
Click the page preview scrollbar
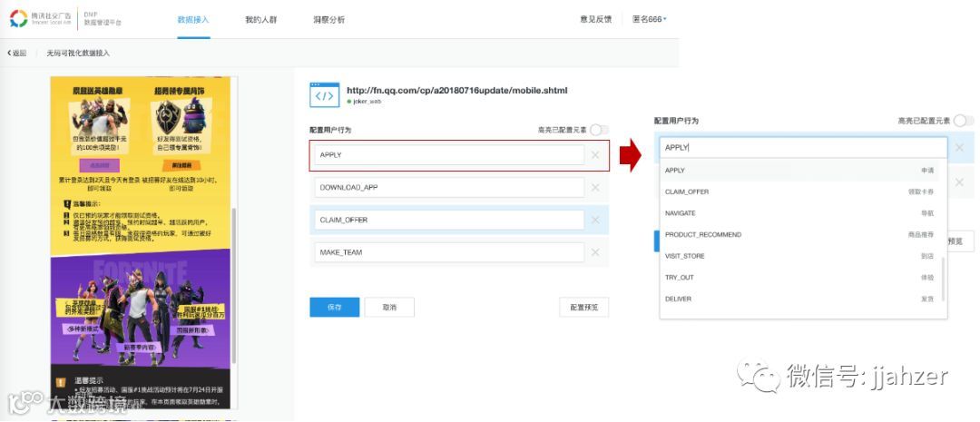(234, 286)
